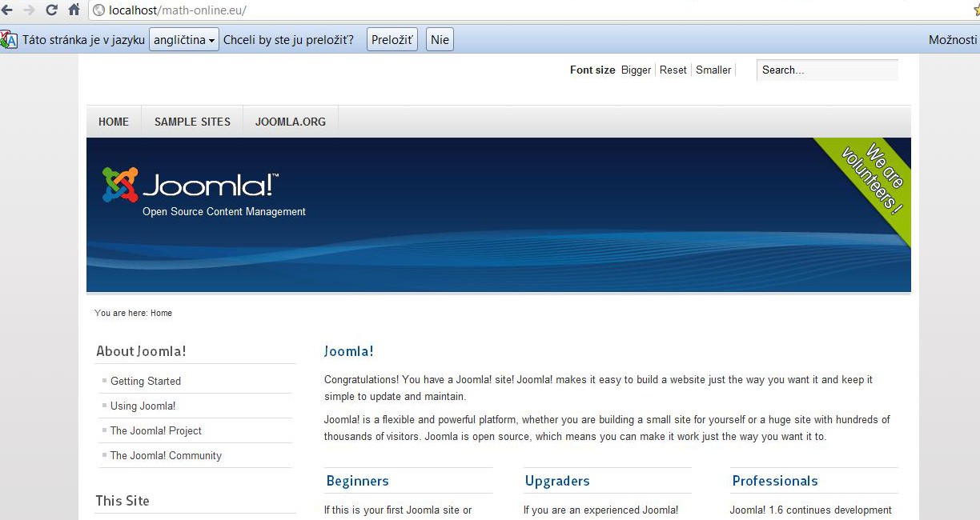This screenshot has height=520, width=980.
Task: Click into the Search field
Action: click(x=826, y=70)
